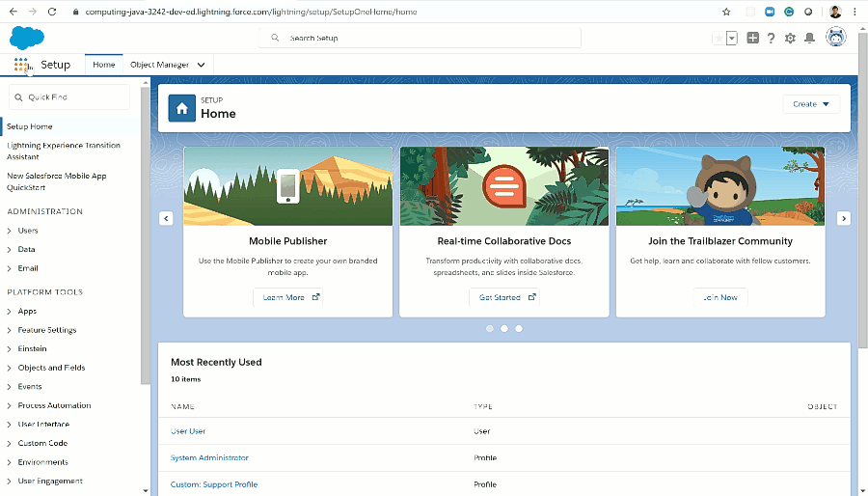Open the setup gear menu

pyautogui.click(x=790, y=38)
